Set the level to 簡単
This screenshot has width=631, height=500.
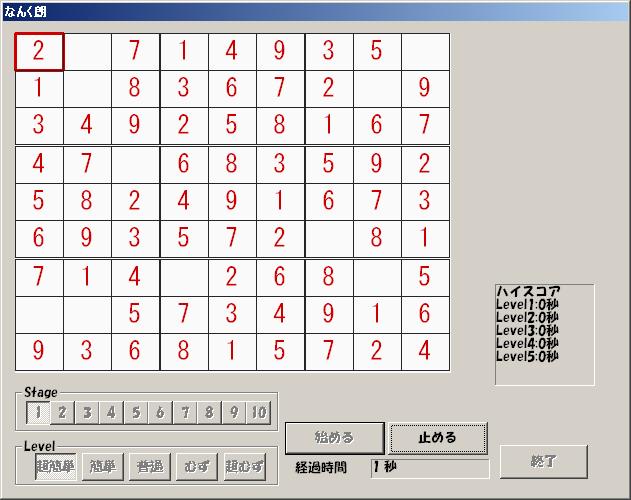(103, 467)
